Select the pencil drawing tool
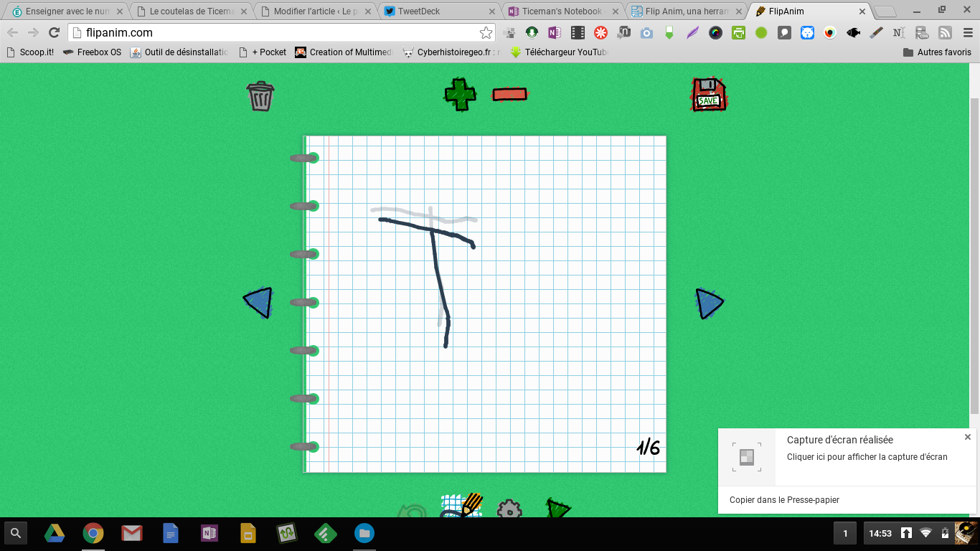The height and width of the screenshot is (551, 980). (462, 506)
